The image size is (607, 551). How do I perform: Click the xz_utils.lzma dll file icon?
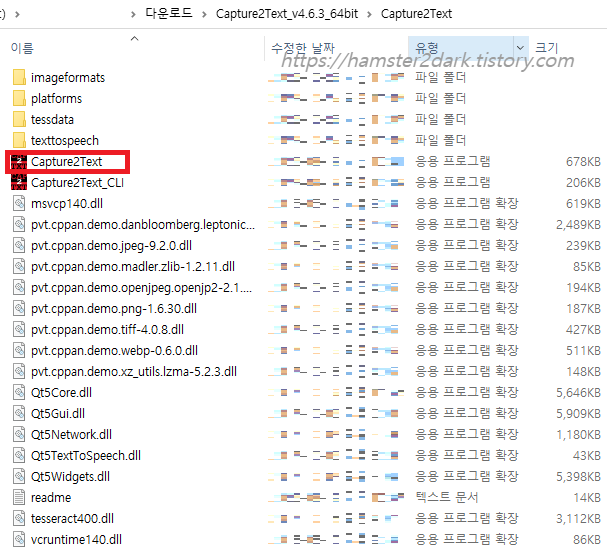19,371
